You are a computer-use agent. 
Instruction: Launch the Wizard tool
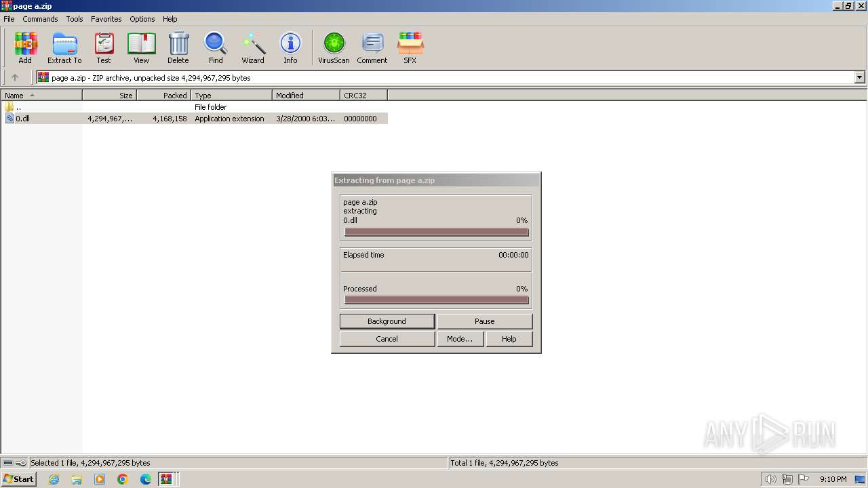tap(253, 47)
